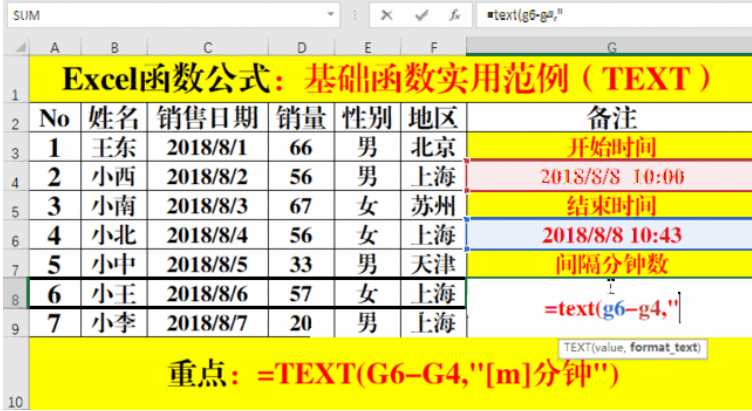Select row 8 header
The image size is (752, 411).
point(16,293)
